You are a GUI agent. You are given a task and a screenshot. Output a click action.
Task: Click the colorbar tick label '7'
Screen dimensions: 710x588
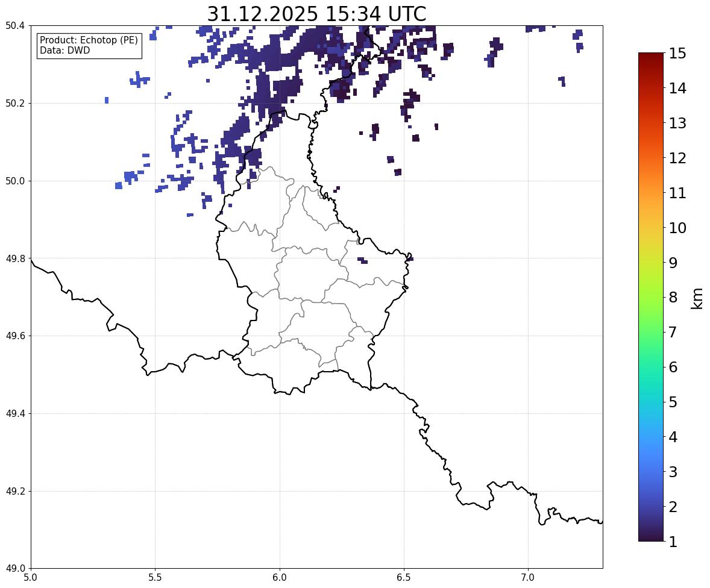click(673, 332)
